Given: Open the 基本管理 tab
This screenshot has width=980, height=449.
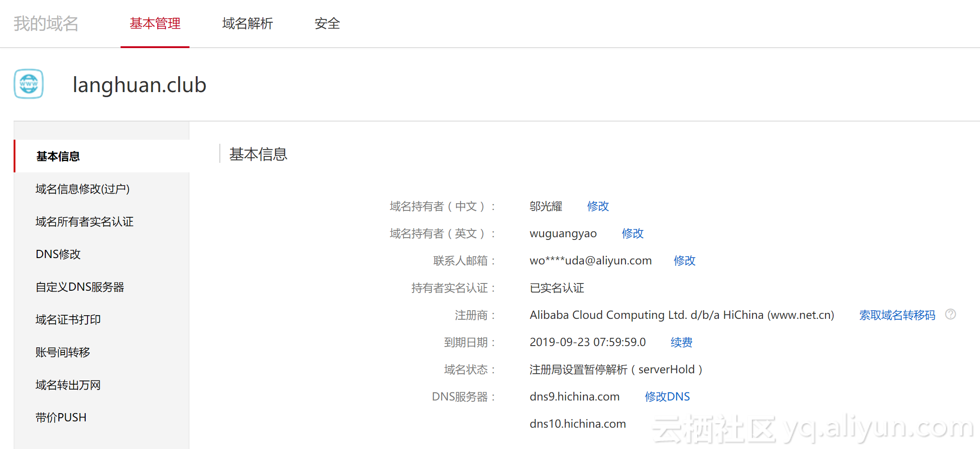Looking at the screenshot, I should (155, 24).
